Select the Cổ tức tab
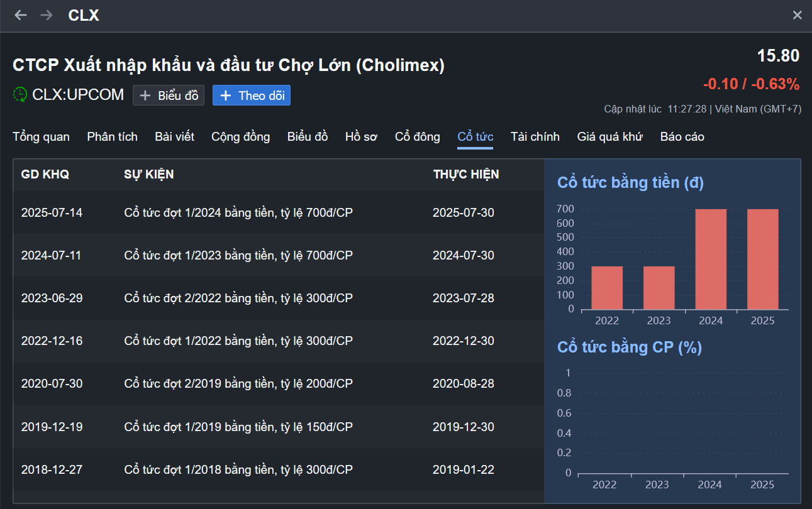Viewport: 812px width, 509px height. click(x=476, y=137)
